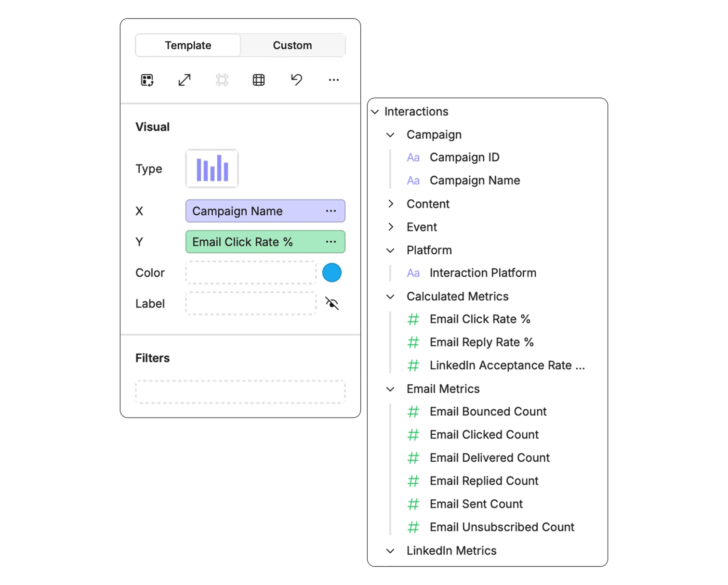The image size is (728, 585).
Task: Click the ellipsis on the Email Click Rate % field
Action: click(x=331, y=242)
